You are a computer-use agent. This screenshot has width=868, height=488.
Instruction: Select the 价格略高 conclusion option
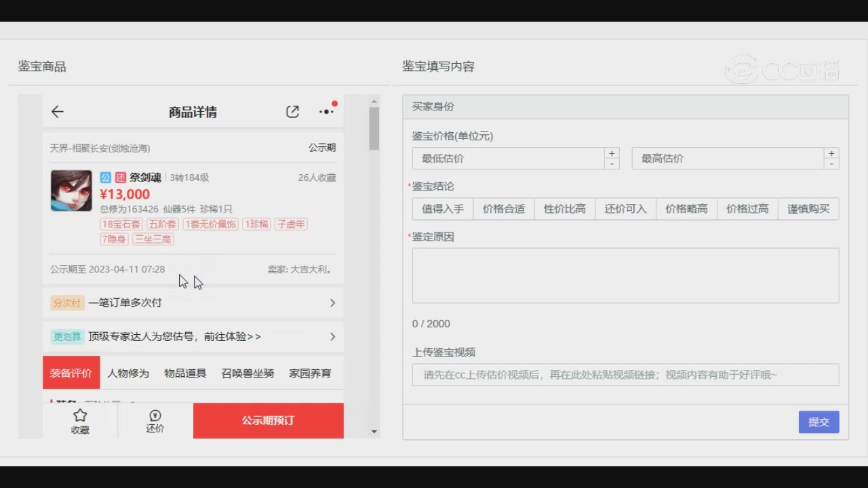coord(687,209)
